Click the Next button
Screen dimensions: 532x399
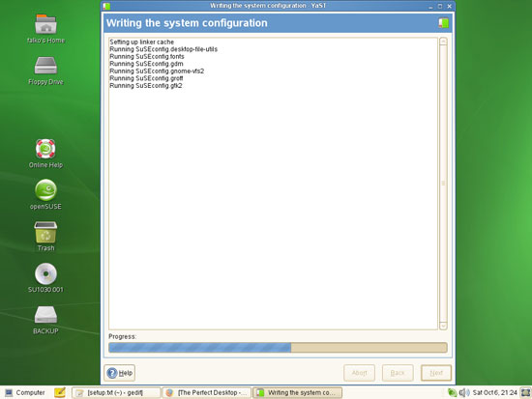click(x=436, y=373)
